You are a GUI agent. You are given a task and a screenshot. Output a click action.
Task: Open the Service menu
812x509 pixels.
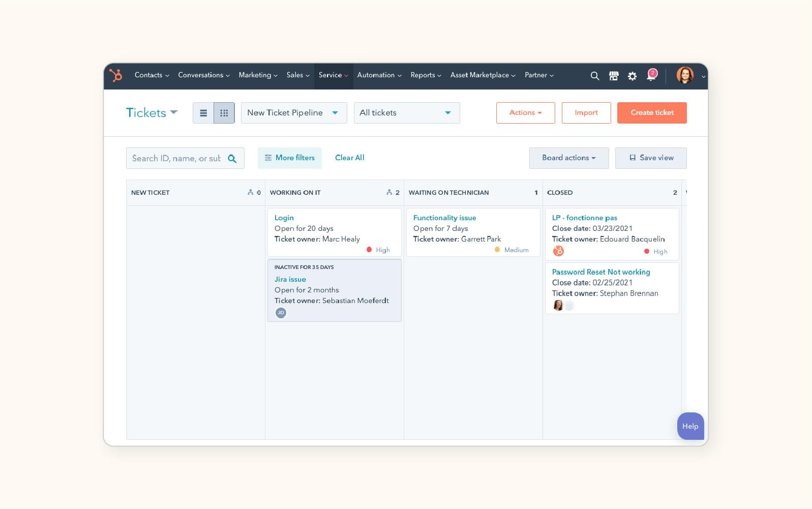coord(334,75)
